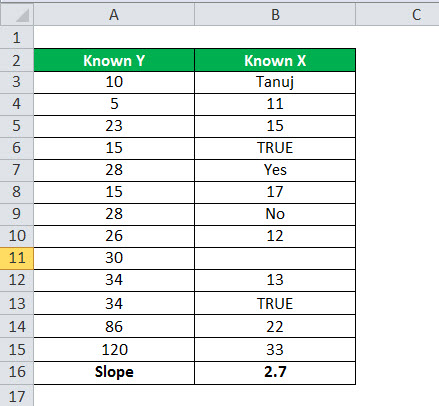Click the cell containing 86
Viewport: 439px width, 406px height.
click(x=114, y=326)
